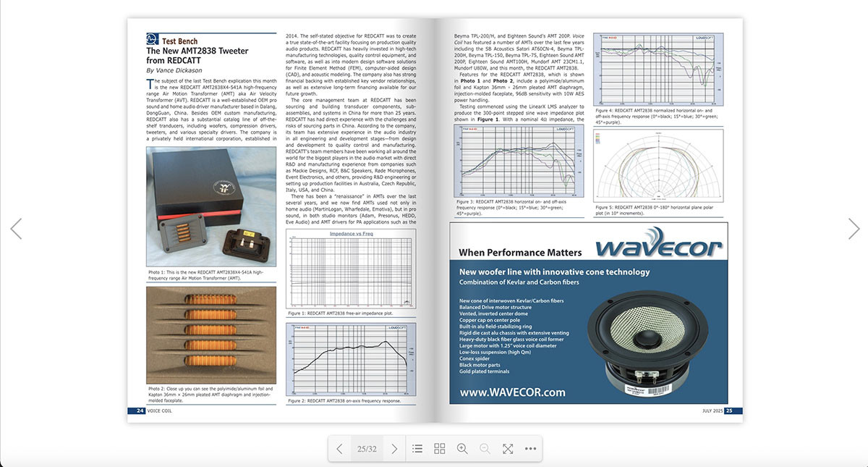868x467 pixels.
Task: Click "New woofer line with innovative cone technology"
Action: pyautogui.click(x=555, y=272)
